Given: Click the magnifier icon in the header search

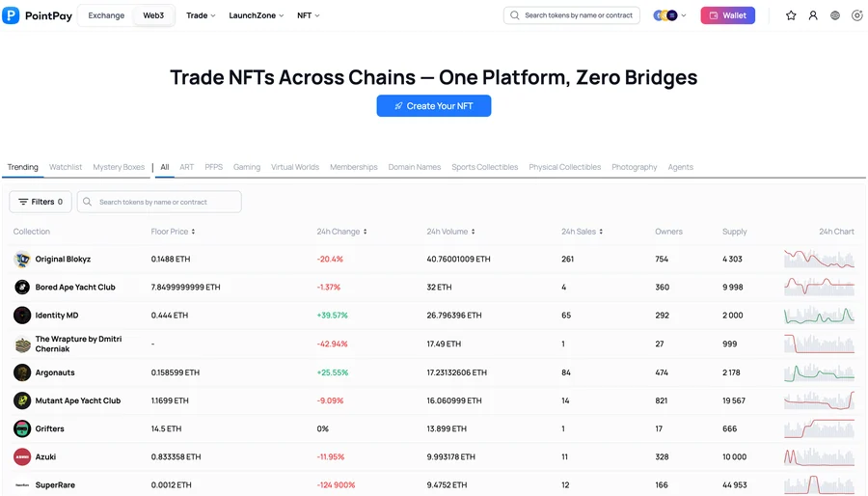Looking at the screenshot, I should [515, 15].
